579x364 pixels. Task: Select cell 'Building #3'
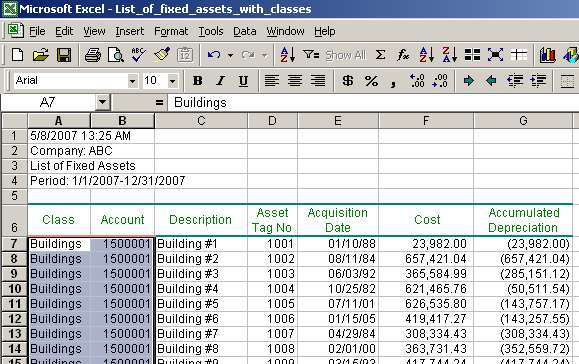point(201,274)
